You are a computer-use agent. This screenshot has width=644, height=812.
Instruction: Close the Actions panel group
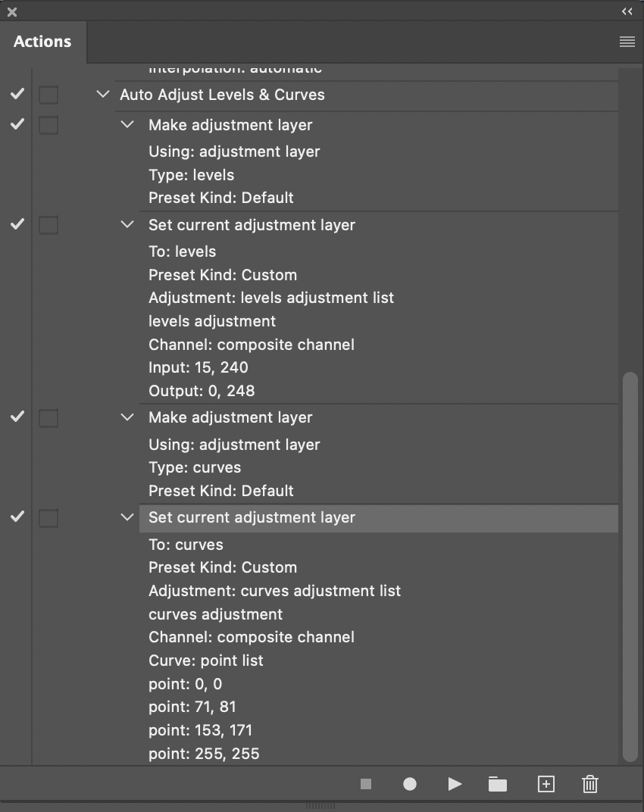12,11
